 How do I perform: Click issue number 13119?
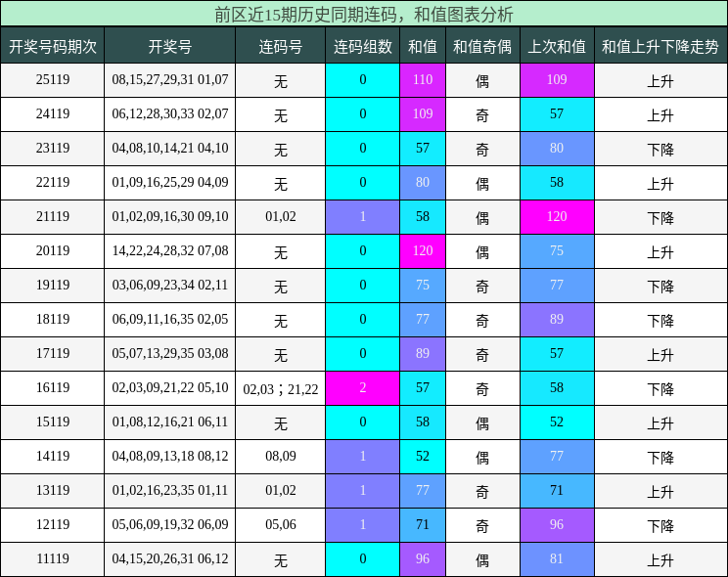53,491
